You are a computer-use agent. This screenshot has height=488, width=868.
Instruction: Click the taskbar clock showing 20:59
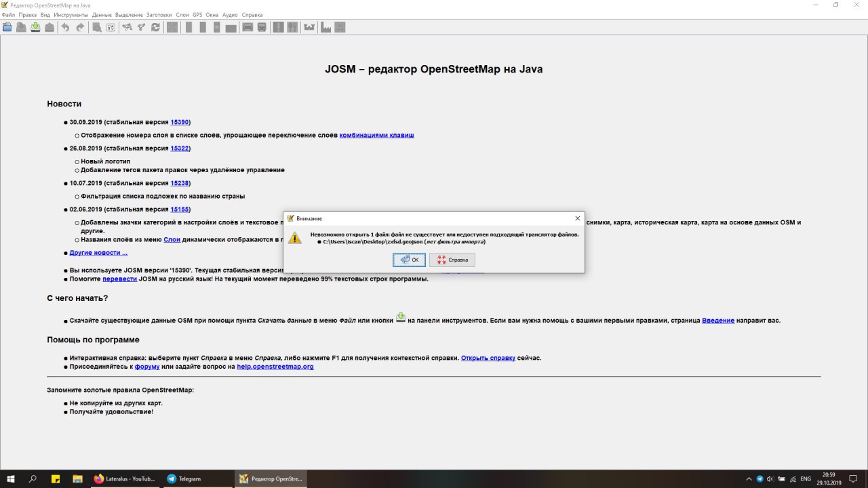point(829,479)
